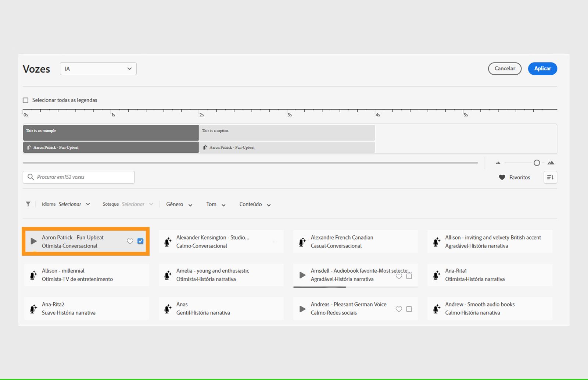
Task: Click the Allison British accent voice icon
Action: [437, 242]
